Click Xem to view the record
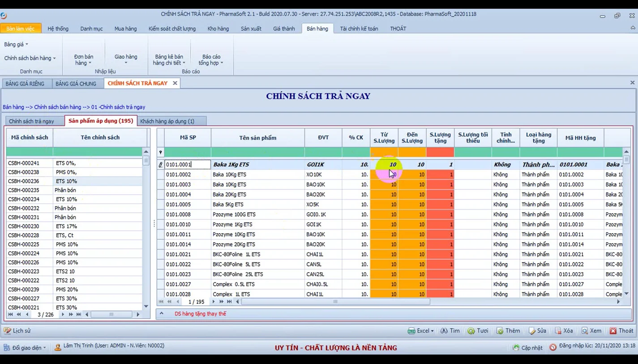This screenshot has width=638, height=364. tap(591, 331)
